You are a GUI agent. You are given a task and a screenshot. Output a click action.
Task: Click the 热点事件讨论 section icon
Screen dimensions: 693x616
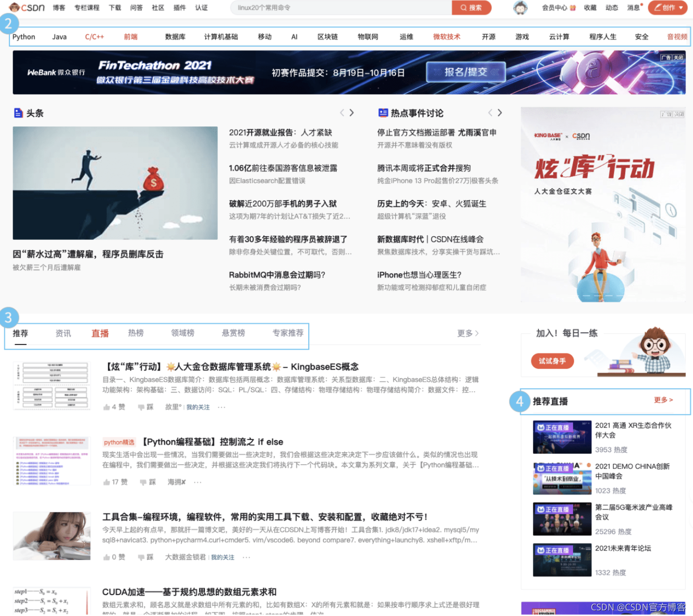click(383, 112)
